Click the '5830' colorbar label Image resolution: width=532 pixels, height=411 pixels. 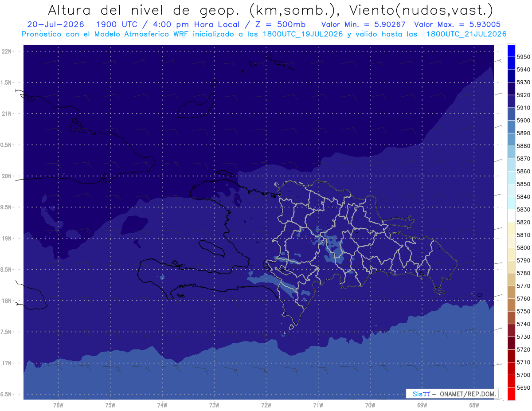[524, 209]
